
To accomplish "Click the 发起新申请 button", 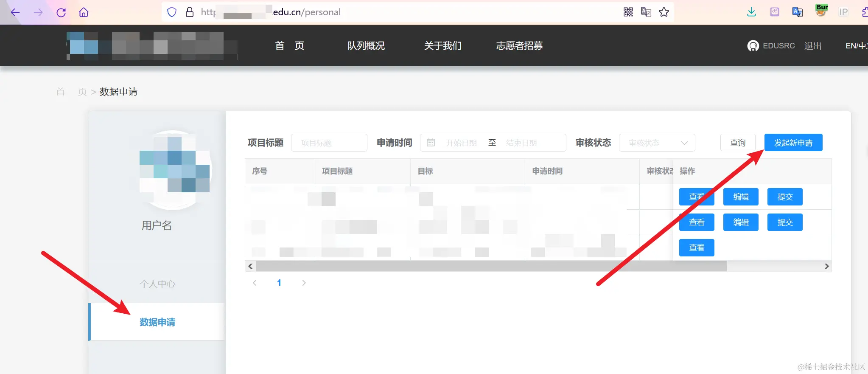I will point(793,143).
